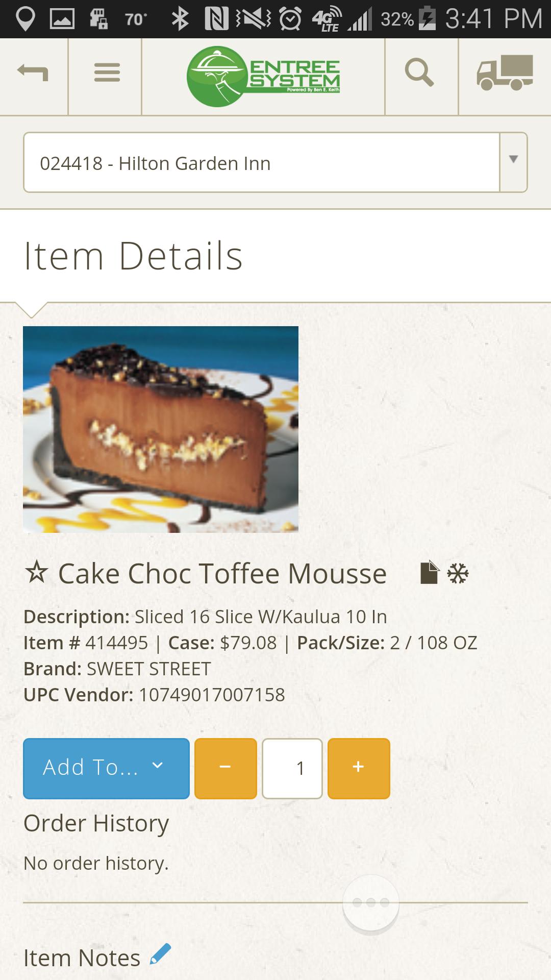Open the item document sheet icon
This screenshot has width=551, height=980.
pos(429,573)
